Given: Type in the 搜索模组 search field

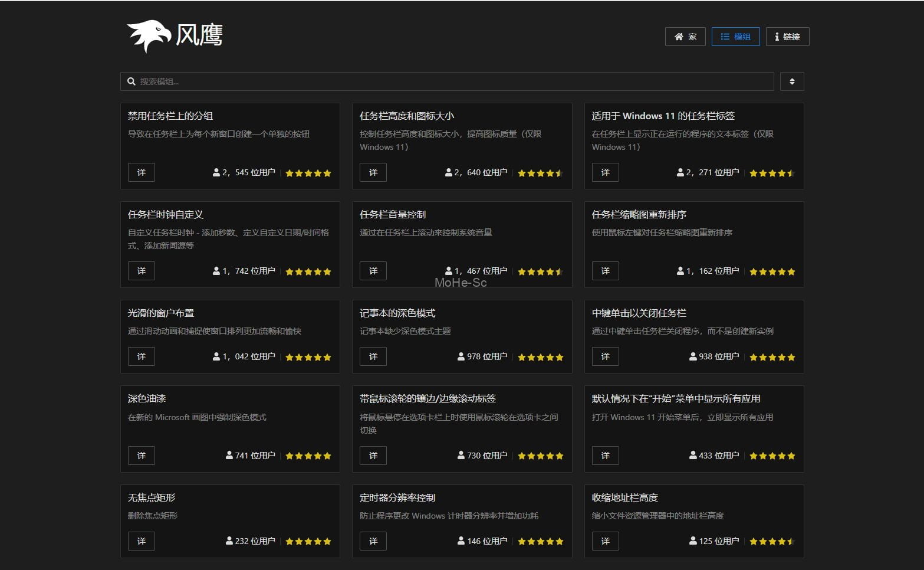Looking at the screenshot, I should pyautogui.click(x=448, y=81).
